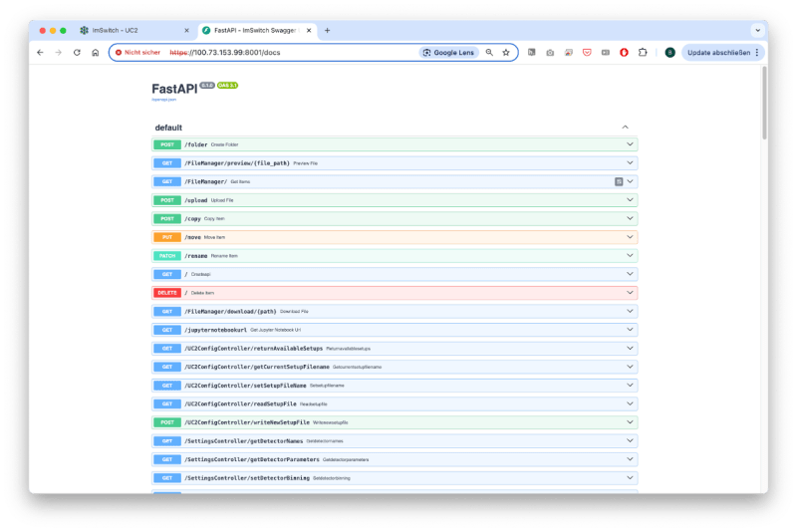Open /UC2ConfigController/setSetupFileName endpoint
Image resolution: width=797 pixels, height=532 pixels.
click(x=395, y=386)
